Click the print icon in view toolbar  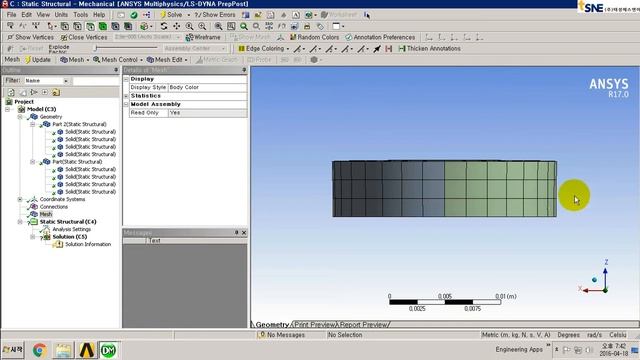(307, 26)
